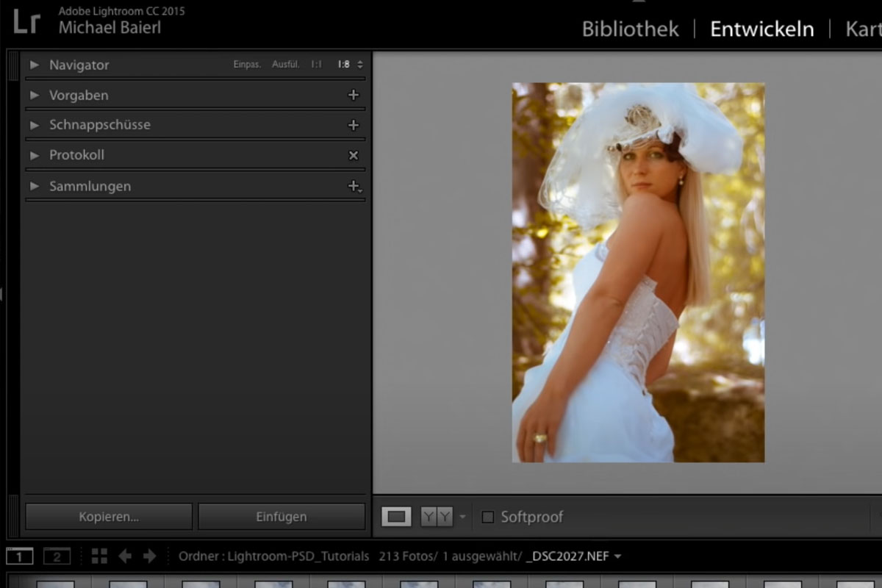Click the bride photo in preview
This screenshot has width=882, height=588.
(x=638, y=273)
